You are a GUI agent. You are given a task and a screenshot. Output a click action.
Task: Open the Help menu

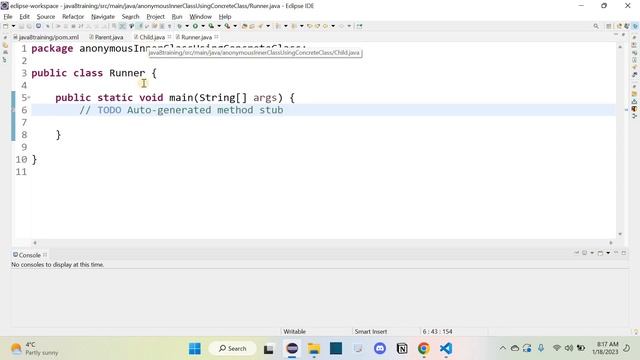pos(225,17)
